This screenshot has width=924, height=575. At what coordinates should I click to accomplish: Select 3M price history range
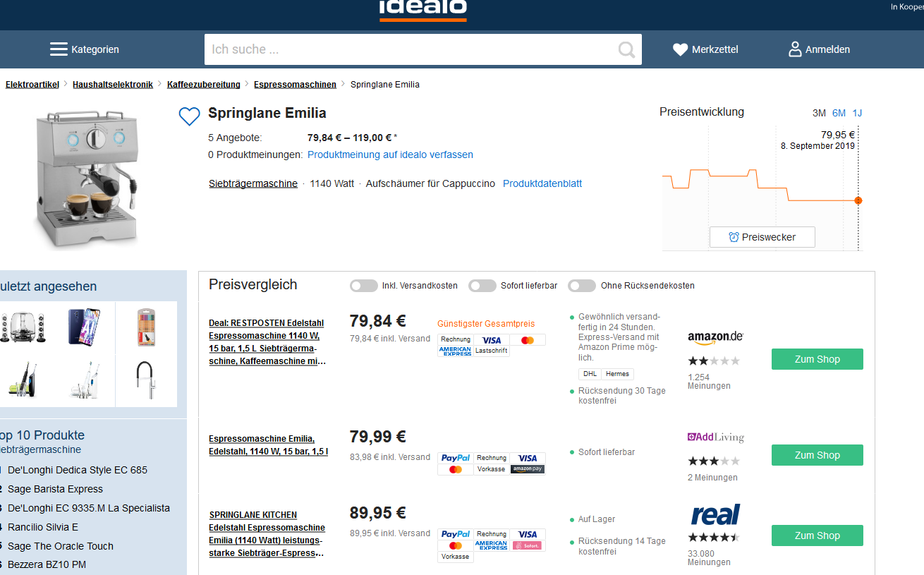819,113
